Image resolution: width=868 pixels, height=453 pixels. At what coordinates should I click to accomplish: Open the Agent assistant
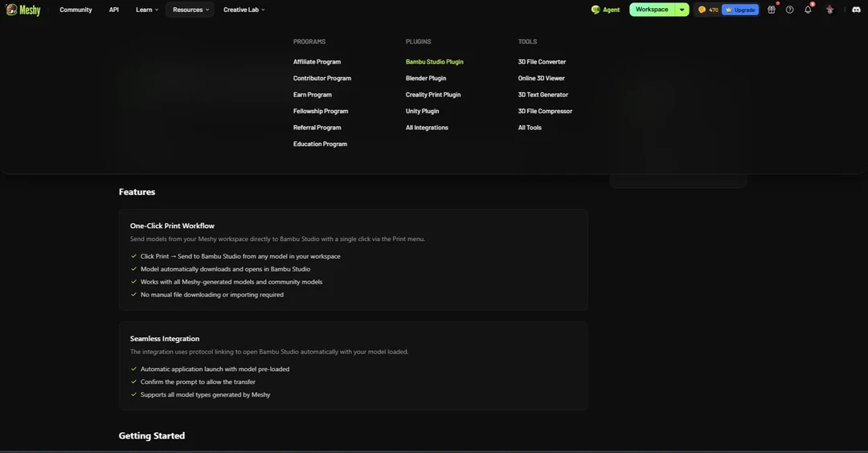click(606, 10)
